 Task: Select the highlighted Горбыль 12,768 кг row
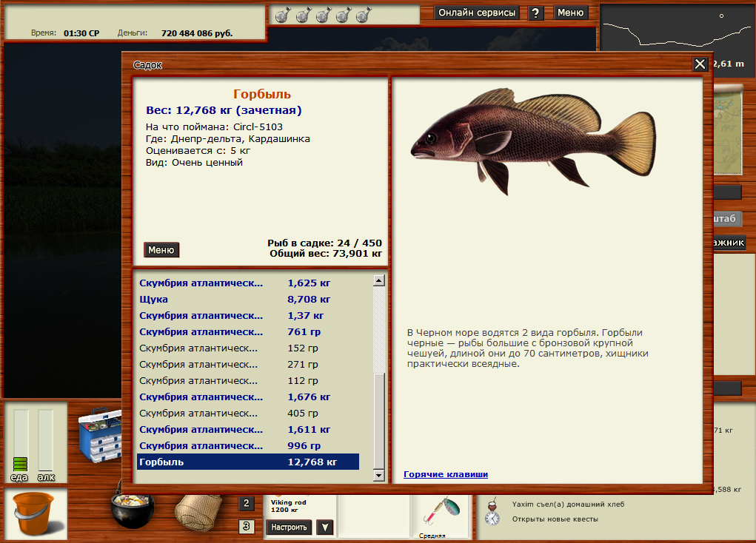tap(248, 462)
